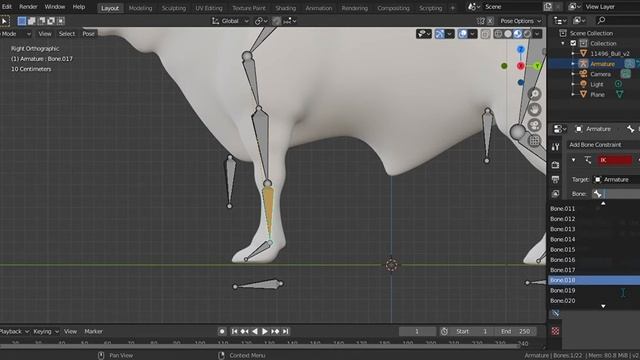Click the green Y axis on gizmo
640x360 pixels.
click(x=537, y=66)
